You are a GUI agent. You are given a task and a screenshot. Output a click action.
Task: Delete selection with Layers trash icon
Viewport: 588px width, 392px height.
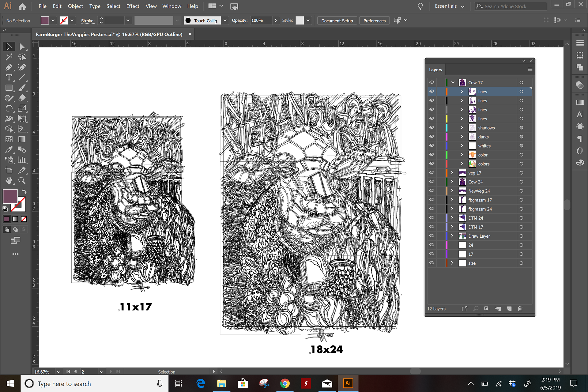520,309
